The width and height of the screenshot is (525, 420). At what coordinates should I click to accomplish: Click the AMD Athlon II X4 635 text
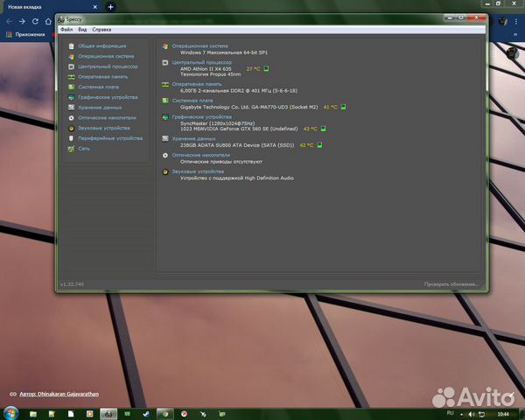pos(206,68)
